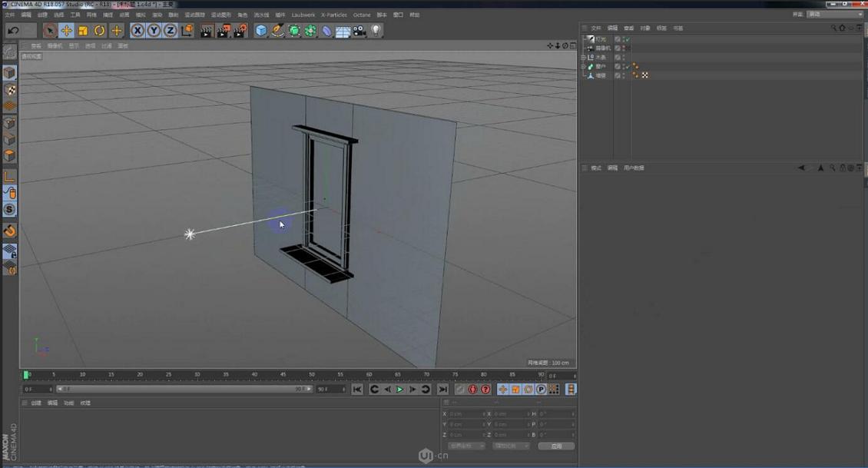
Task: Toggle the Y axis lock
Action: pos(154,31)
